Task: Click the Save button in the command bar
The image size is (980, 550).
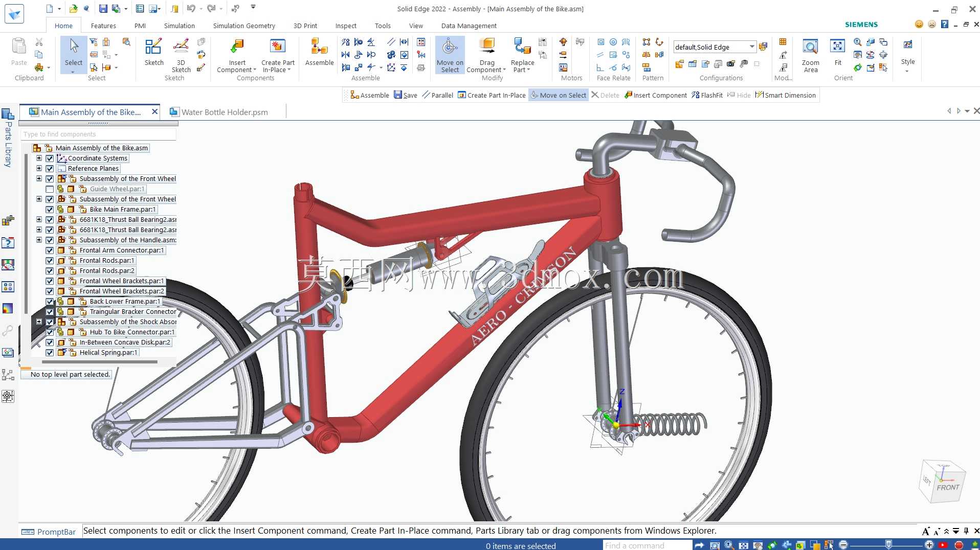Action: (406, 95)
